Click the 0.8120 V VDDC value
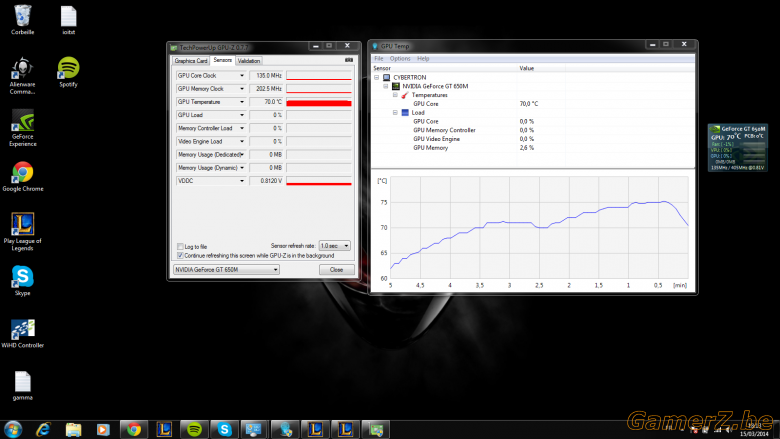The width and height of the screenshot is (780, 439). click(266, 181)
